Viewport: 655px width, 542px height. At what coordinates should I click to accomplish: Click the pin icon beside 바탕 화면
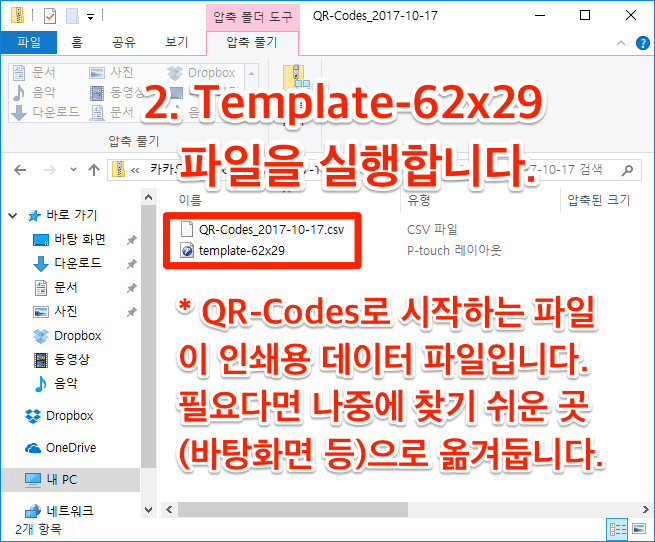[132, 240]
